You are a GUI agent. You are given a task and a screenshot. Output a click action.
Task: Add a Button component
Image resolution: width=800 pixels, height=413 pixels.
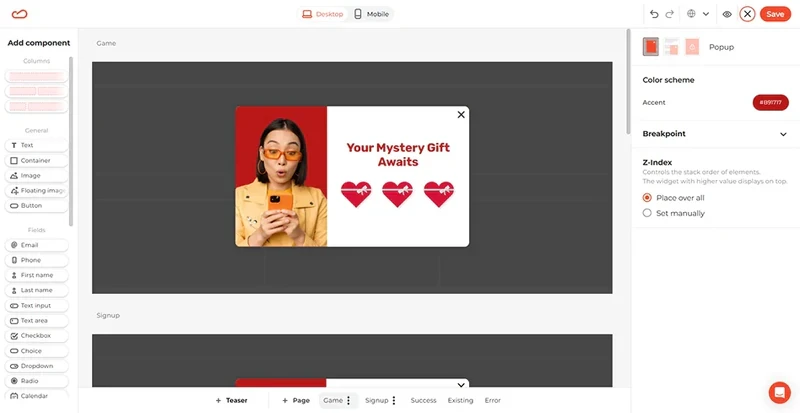36,206
